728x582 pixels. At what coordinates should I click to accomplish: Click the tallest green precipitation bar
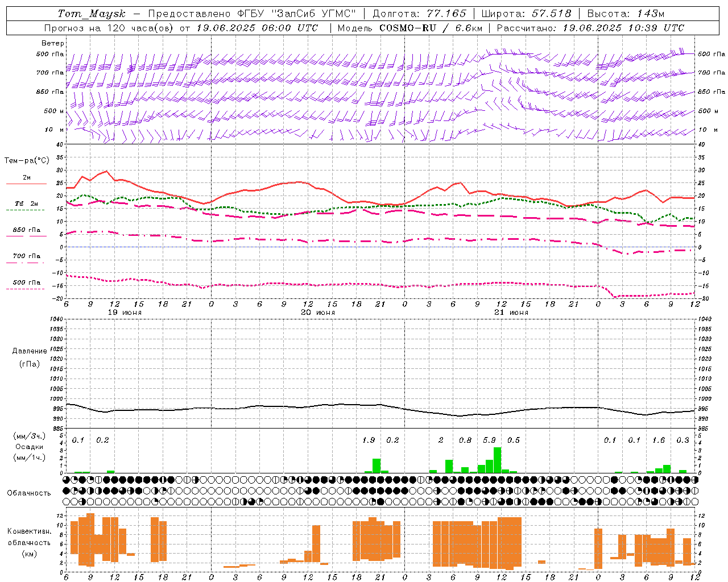point(498,460)
